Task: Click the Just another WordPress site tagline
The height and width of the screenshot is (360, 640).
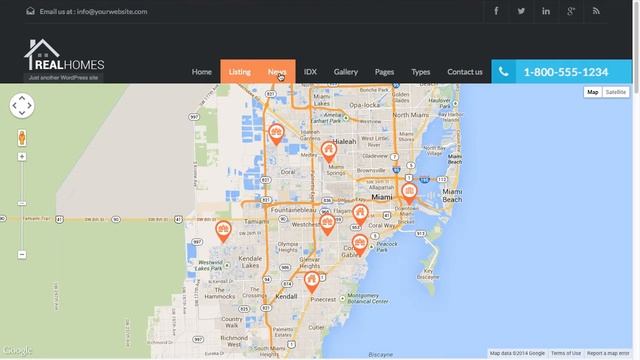Action: pyautogui.click(x=63, y=78)
